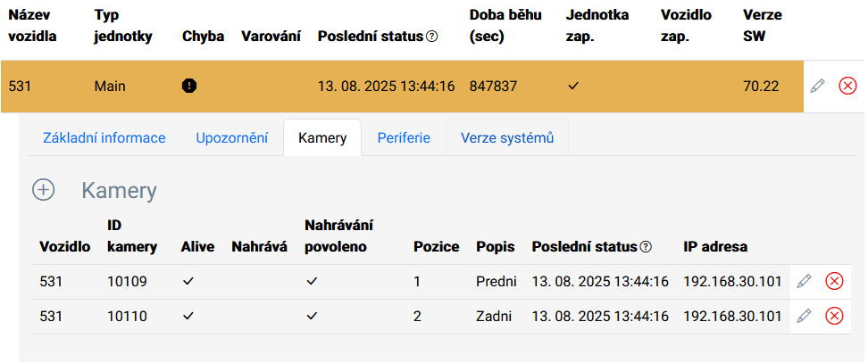Click help icon beside cameras Poslední status header
This screenshot has height=363, width=868.
646,247
